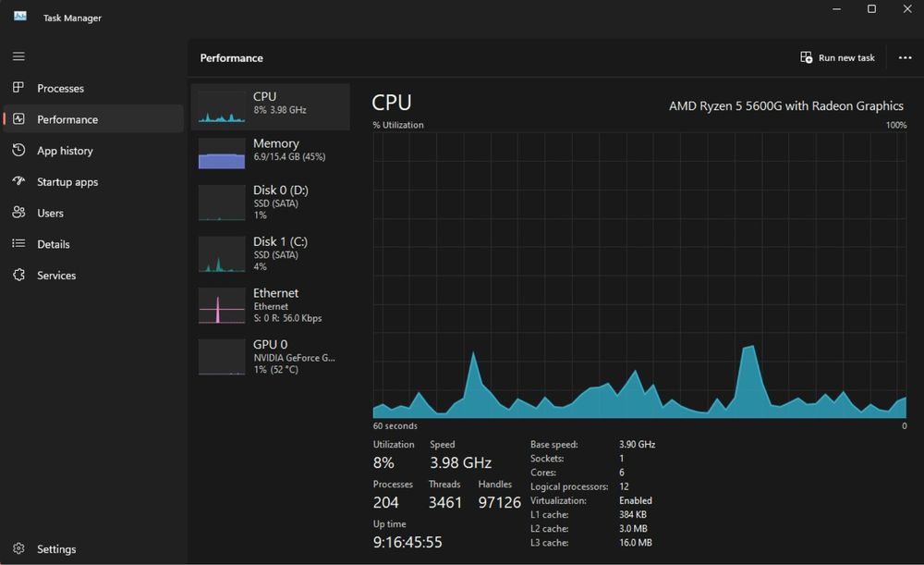The height and width of the screenshot is (565, 924).
Task: Click the Cores value 6
Action: [x=622, y=473]
